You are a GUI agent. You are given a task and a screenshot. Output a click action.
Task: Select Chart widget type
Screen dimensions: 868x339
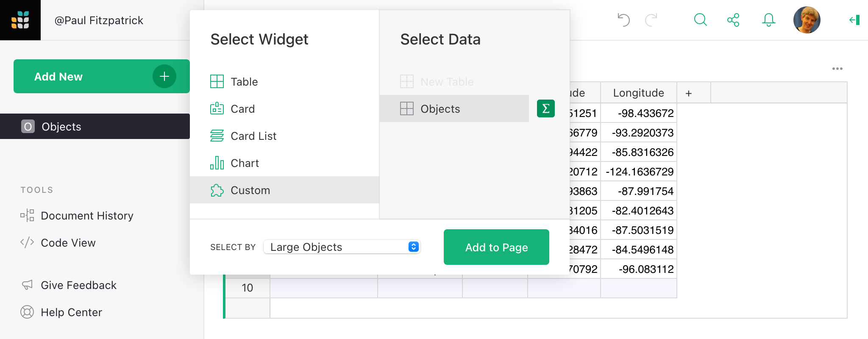[284, 163]
